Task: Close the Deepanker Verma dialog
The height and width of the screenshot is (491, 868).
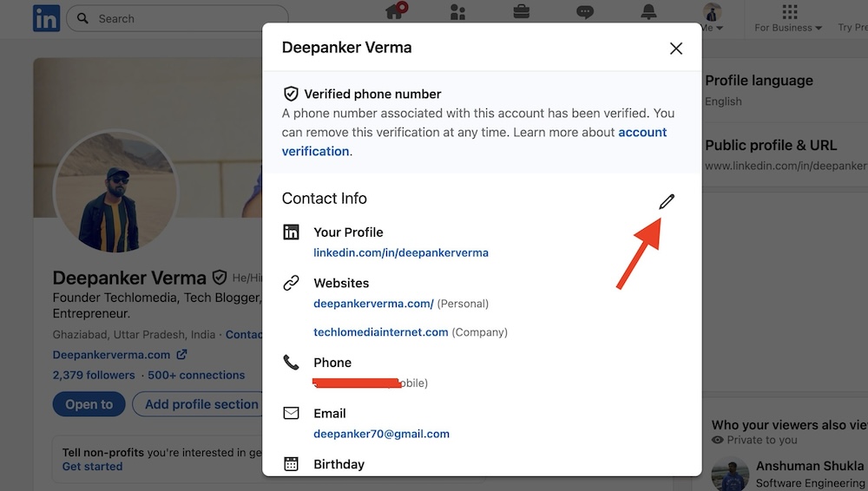Action: [x=676, y=49]
